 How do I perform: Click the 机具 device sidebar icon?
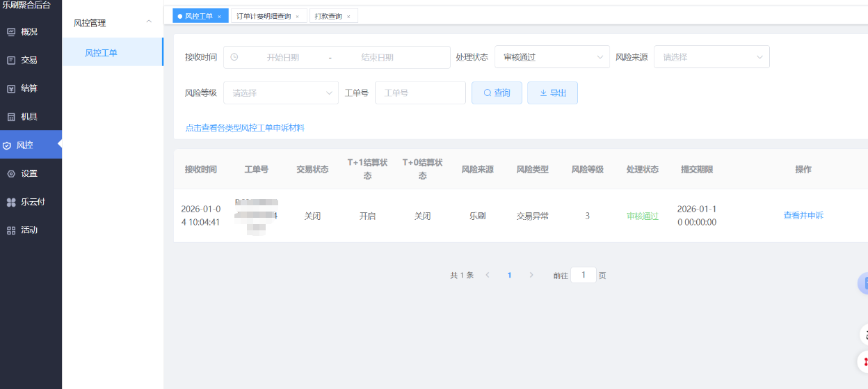[x=11, y=117]
